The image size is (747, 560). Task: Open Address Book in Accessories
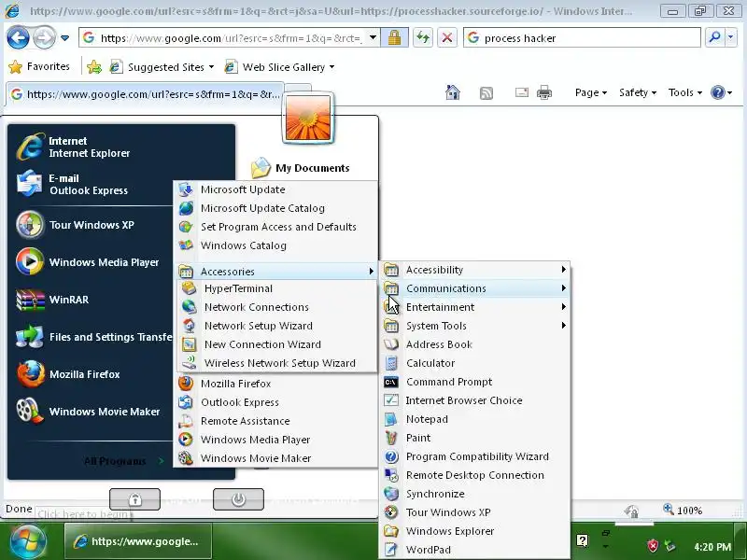click(x=475, y=344)
